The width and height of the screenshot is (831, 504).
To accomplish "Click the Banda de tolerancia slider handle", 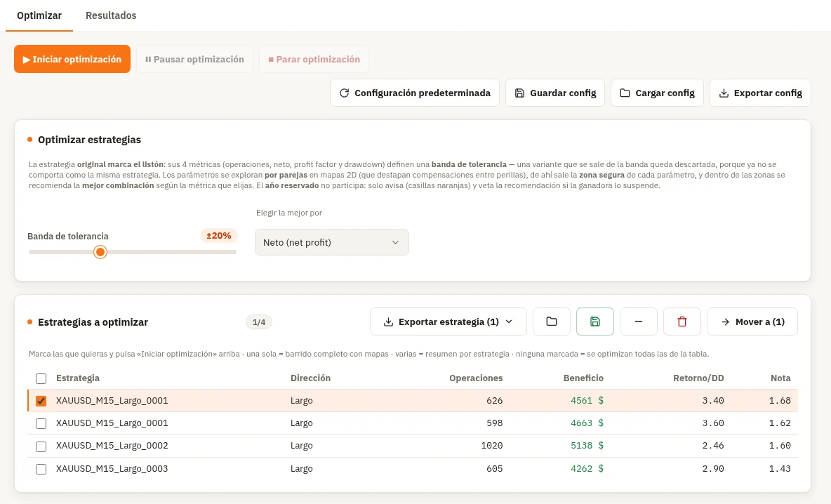I will (x=100, y=252).
